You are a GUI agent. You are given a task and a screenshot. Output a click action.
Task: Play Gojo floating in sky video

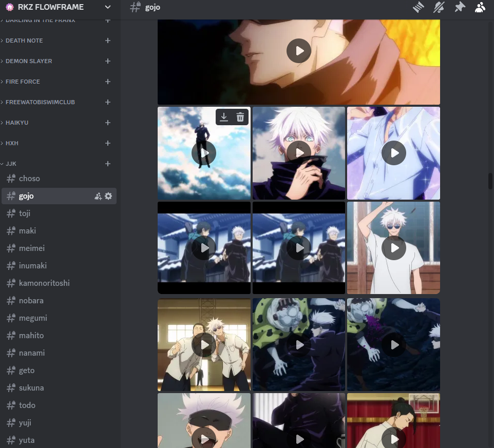[x=204, y=153]
